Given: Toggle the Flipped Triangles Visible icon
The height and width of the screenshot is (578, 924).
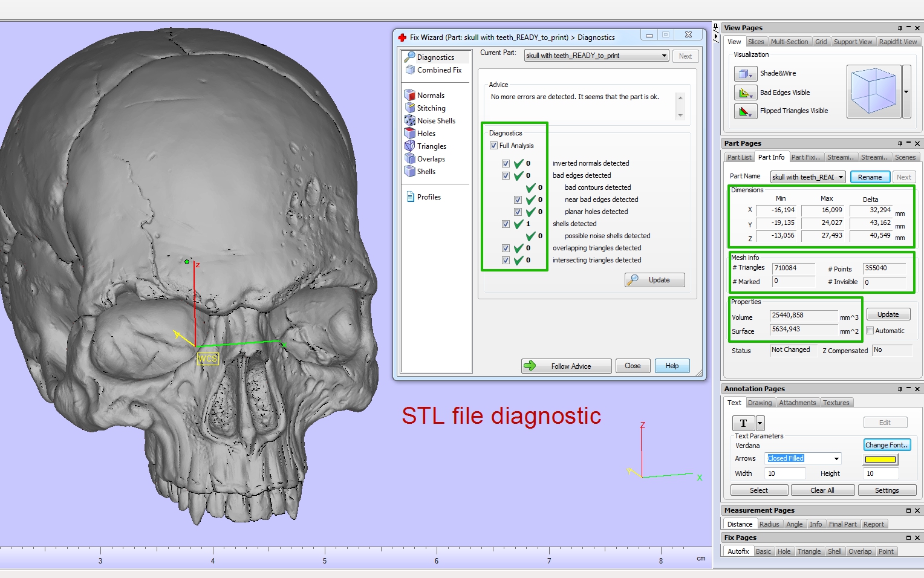Looking at the screenshot, I should pos(745,111).
